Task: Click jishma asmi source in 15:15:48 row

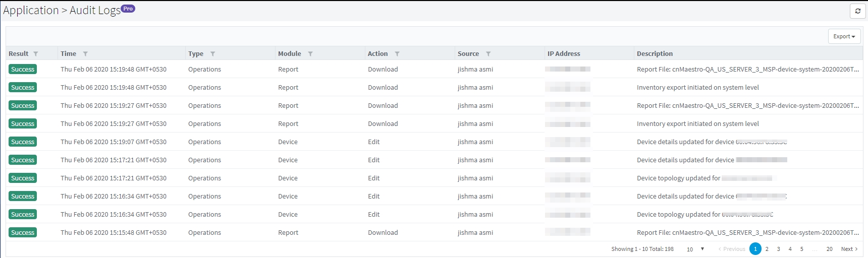Action: point(475,233)
